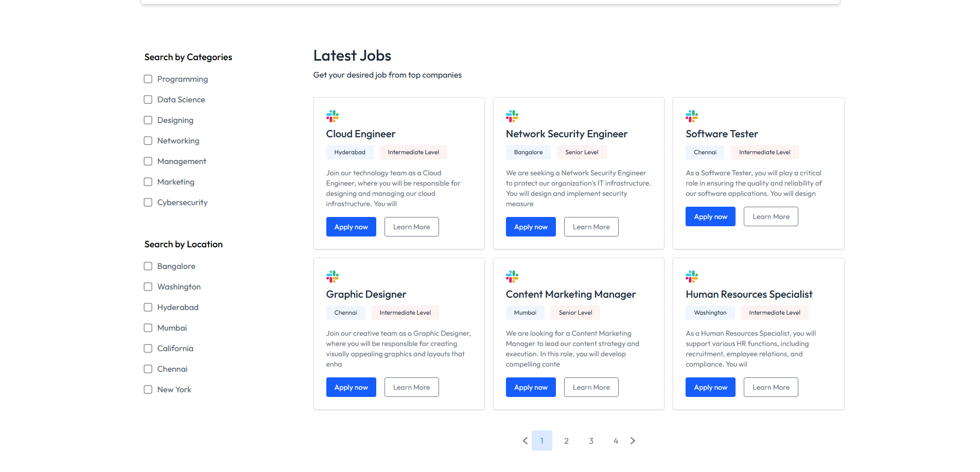Click the Software Tester company logo icon
The image size is (980, 472).
692,116
